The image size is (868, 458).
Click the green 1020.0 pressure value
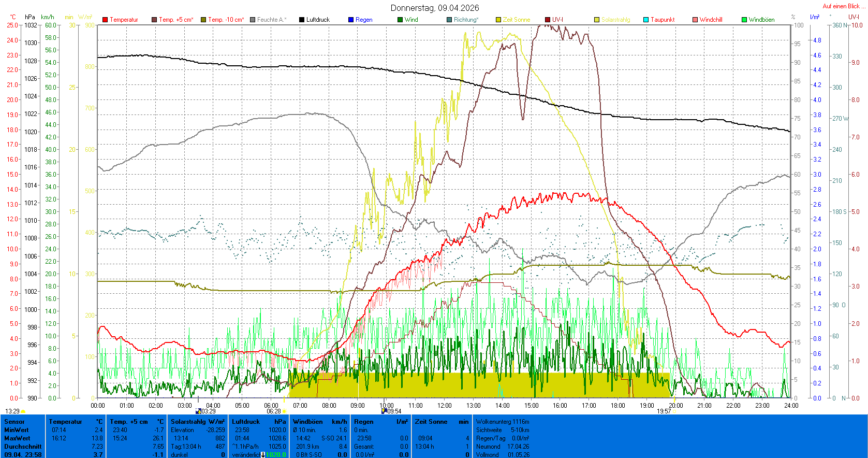(x=275, y=455)
